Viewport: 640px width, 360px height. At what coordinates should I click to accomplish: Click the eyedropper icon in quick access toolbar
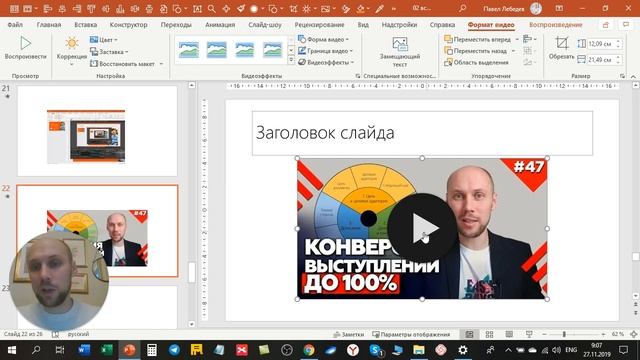tap(379, 8)
